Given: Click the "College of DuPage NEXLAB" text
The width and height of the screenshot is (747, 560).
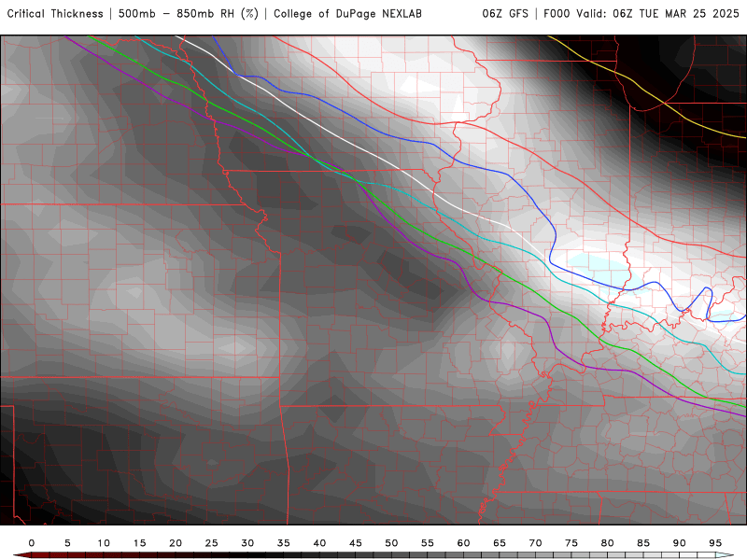Looking at the screenshot, I should [347, 14].
